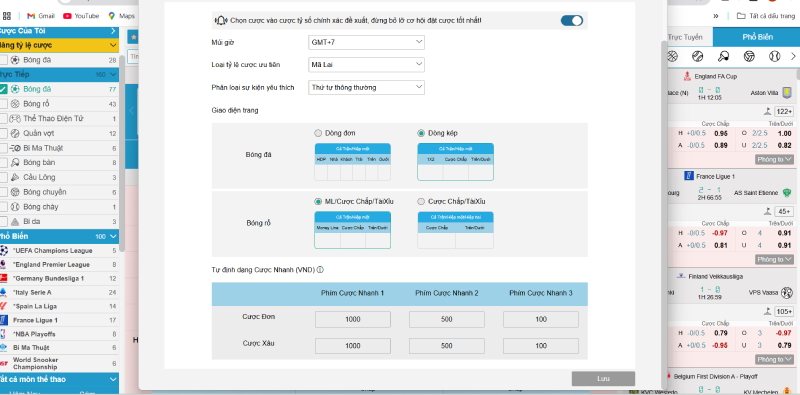Click the notification bell icon in settings

coord(221,20)
